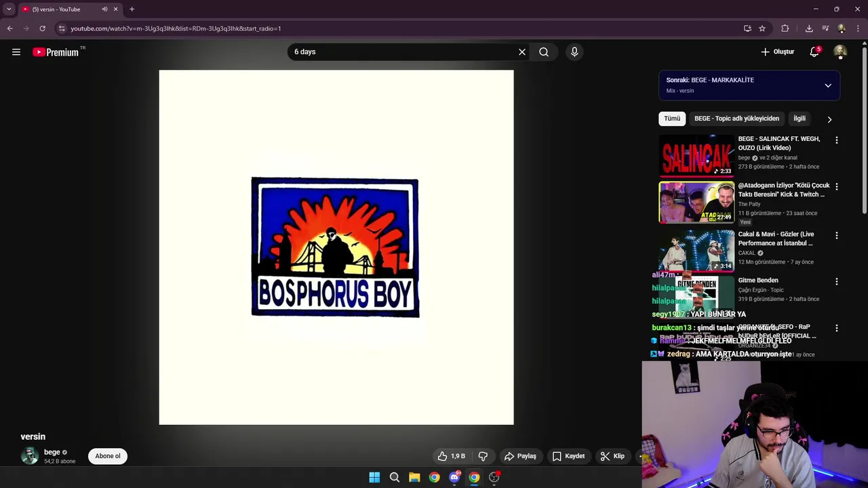Open the browser extensions puzzle icon

point(785,28)
